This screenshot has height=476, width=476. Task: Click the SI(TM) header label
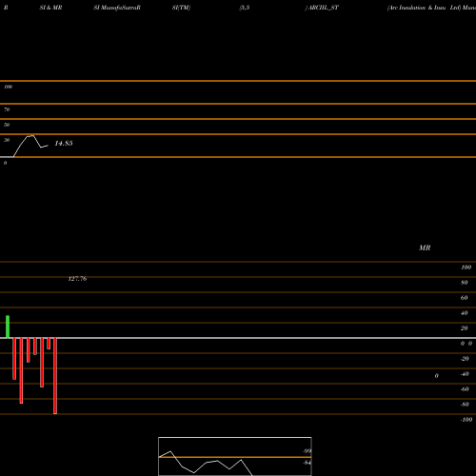pos(181,8)
